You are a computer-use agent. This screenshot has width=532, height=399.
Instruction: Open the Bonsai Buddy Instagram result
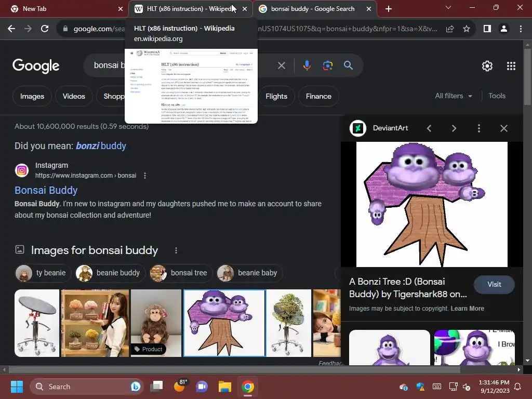click(x=46, y=190)
